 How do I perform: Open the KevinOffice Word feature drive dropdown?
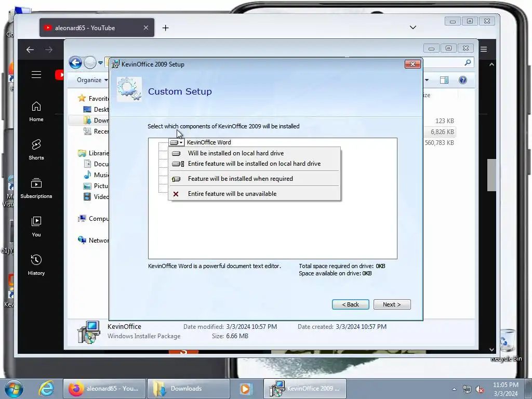coord(177,142)
